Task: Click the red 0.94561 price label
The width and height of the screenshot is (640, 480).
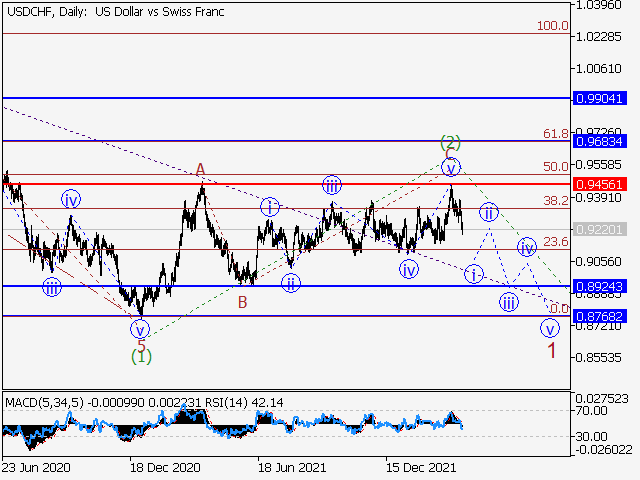Action: 599,184
